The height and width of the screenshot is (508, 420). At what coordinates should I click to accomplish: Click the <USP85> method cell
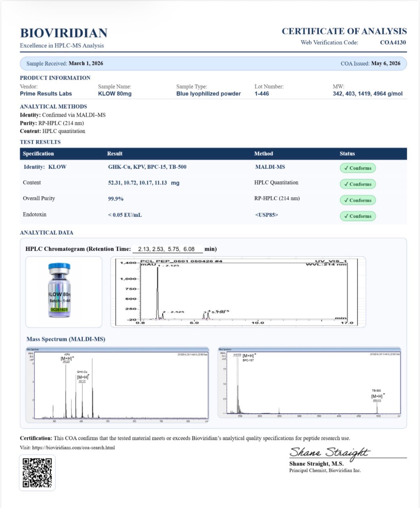pyautogui.click(x=266, y=215)
